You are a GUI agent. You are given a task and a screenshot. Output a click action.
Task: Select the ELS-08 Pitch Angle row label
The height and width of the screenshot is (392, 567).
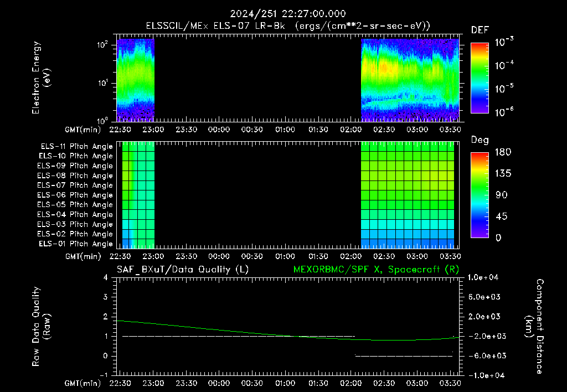point(75,176)
